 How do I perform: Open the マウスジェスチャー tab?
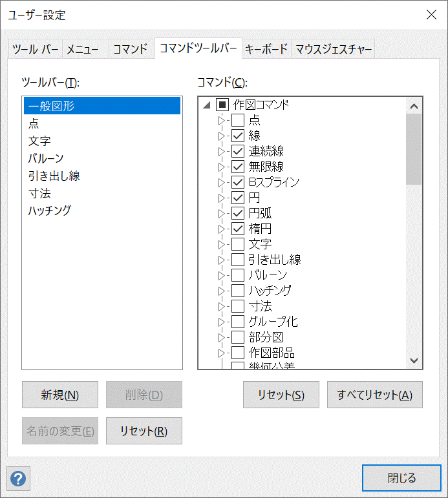pos(334,49)
